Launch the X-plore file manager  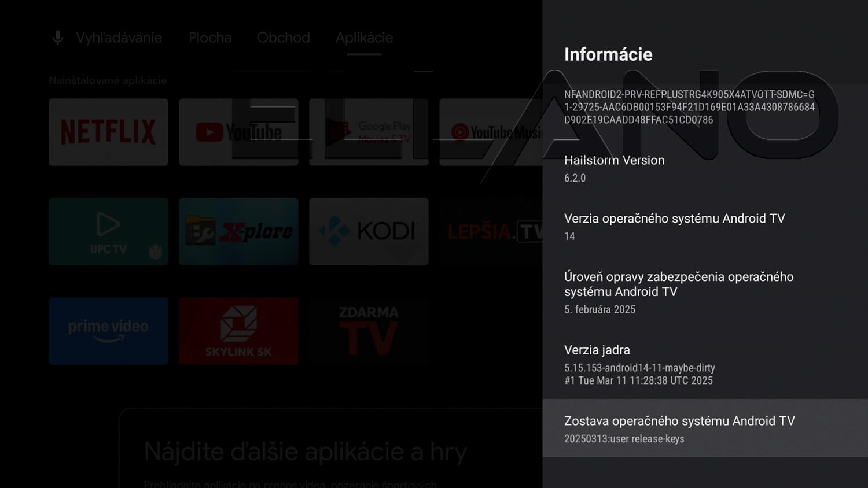[x=238, y=231]
